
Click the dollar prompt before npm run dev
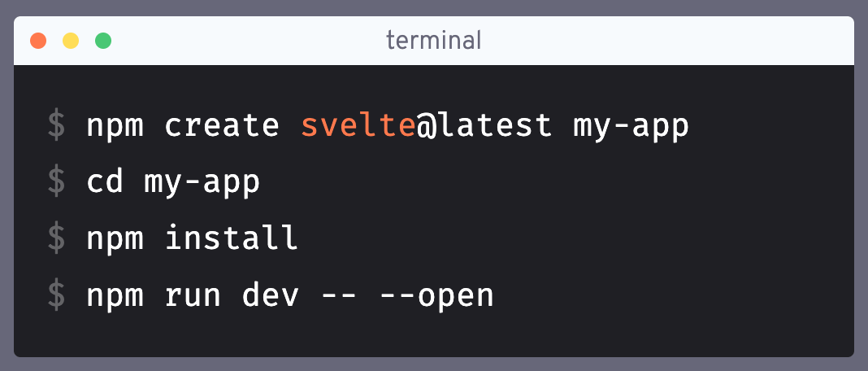56,295
